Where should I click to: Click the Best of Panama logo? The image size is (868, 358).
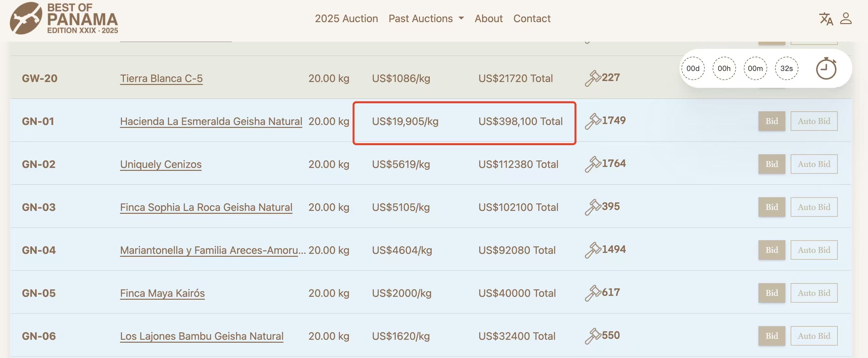pyautogui.click(x=64, y=18)
